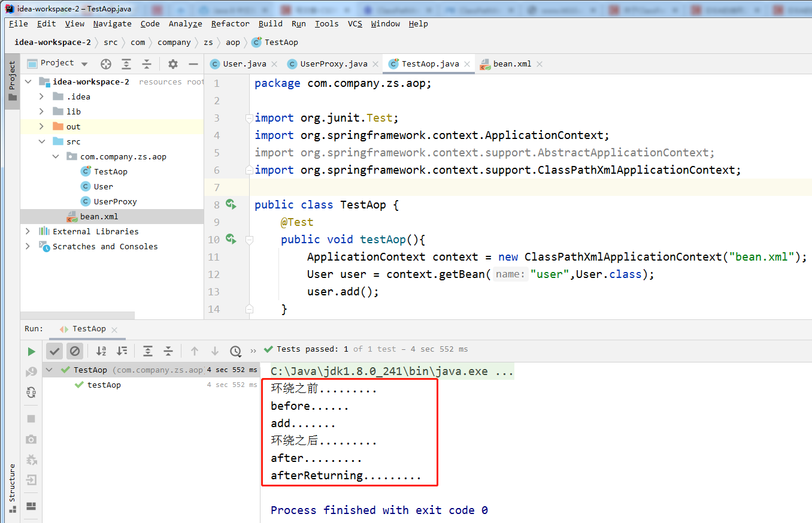The height and width of the screenshot is (523, 812).
Task: Close the TestAop.java tab
Action: 467,64
